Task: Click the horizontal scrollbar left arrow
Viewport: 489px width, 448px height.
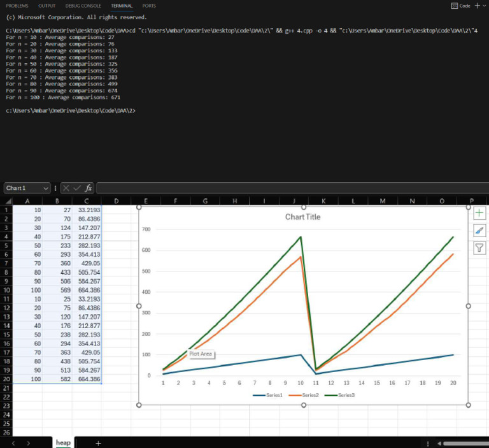Action: pyautogui.click(x=439, y=444)
